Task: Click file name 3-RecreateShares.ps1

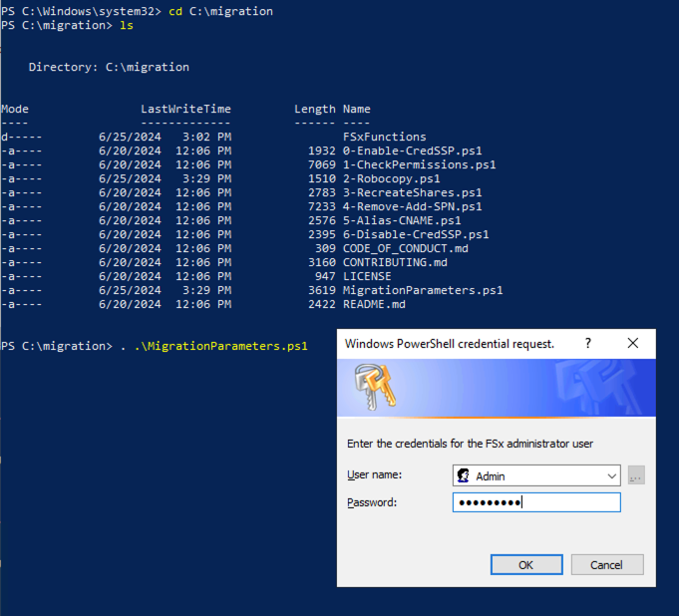Action: (412, 192)
